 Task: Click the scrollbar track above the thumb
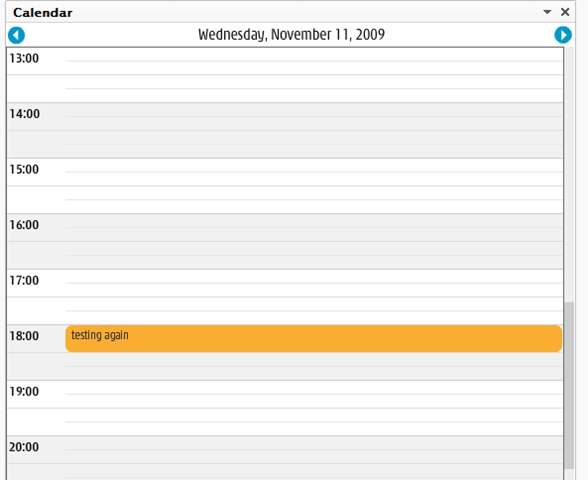pos(569,174)
